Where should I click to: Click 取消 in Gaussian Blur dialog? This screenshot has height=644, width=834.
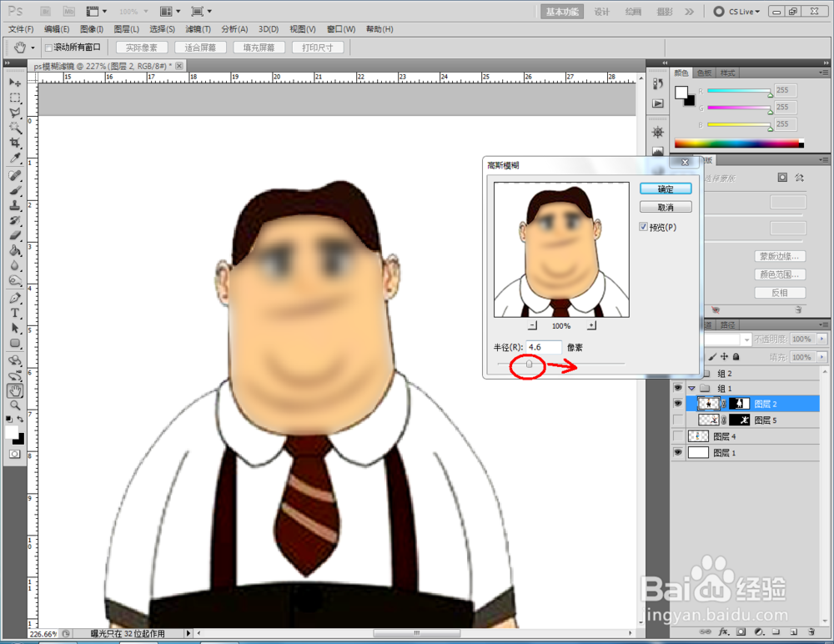[x=666, y=207]
